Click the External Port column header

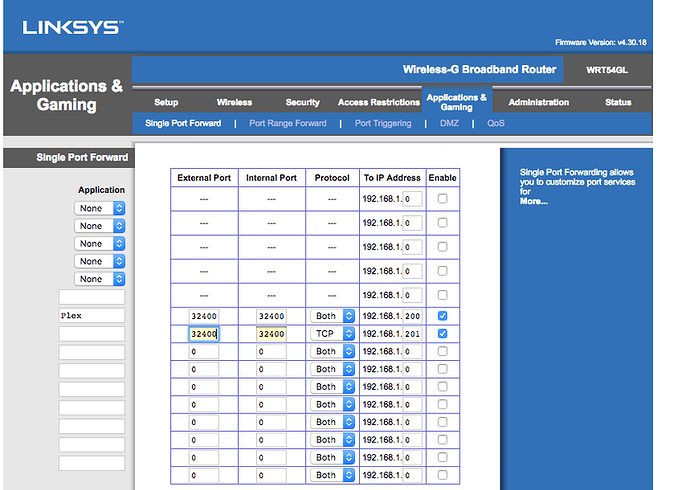coord(204,178)
